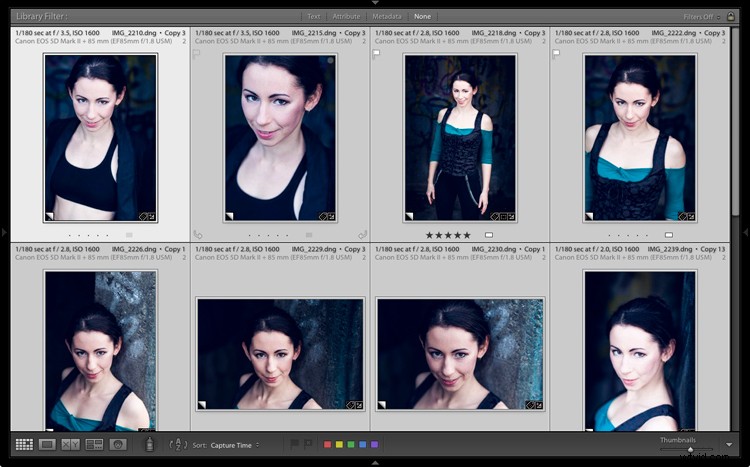The width and height of the screenshot is (750, 467).
Task: Select IMG_2229 landscape thumbnail
Action: [280, 354]
